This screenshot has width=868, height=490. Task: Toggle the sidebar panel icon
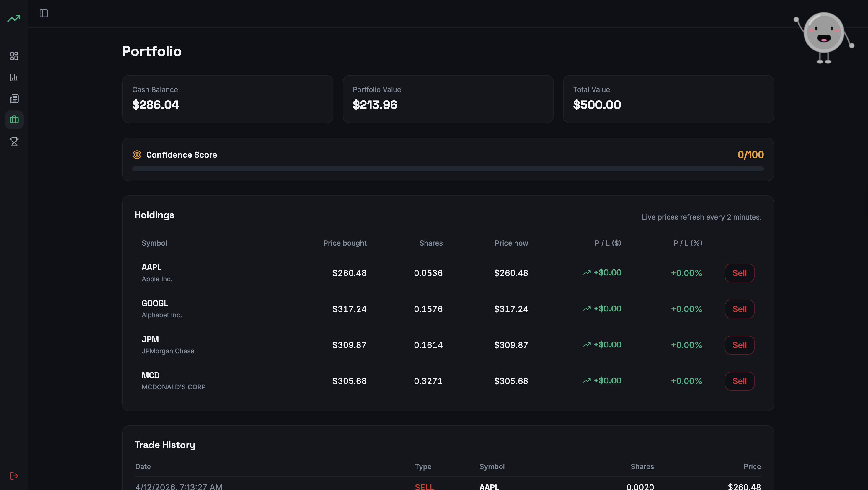pyautogui.click(x=43, y=14)
